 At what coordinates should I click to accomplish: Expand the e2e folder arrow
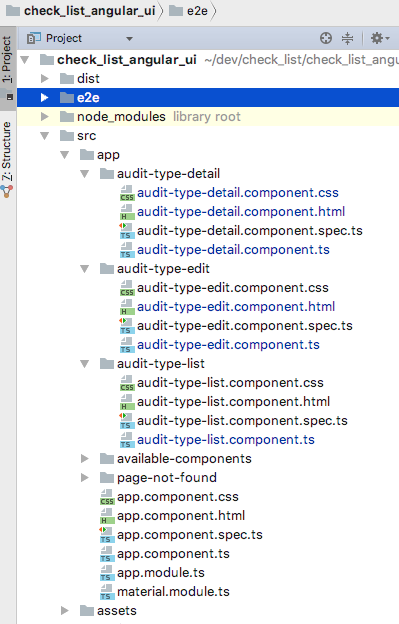click(45, 98)
